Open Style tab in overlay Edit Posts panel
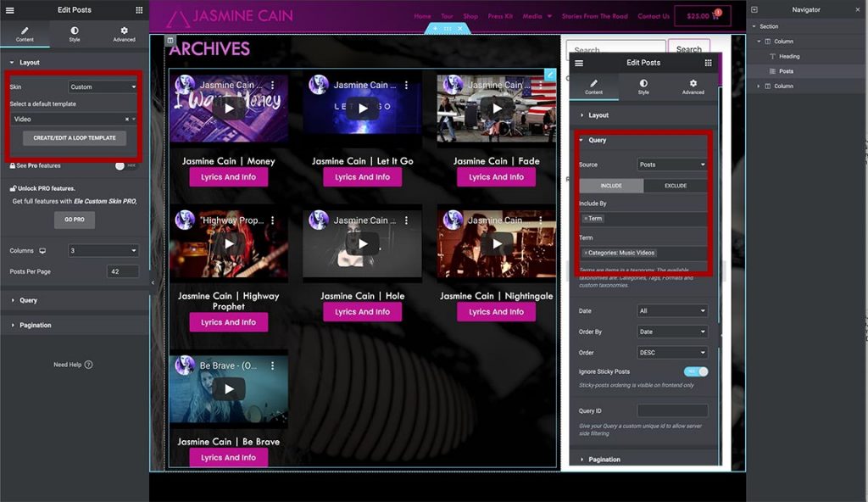The width and height of the screenshot is (868, 502). 643,87
